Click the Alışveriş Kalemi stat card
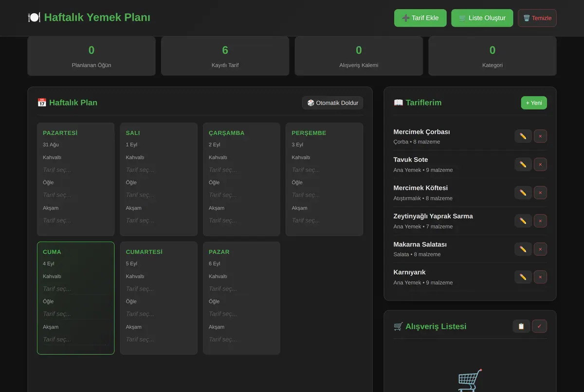 (359, 56)
